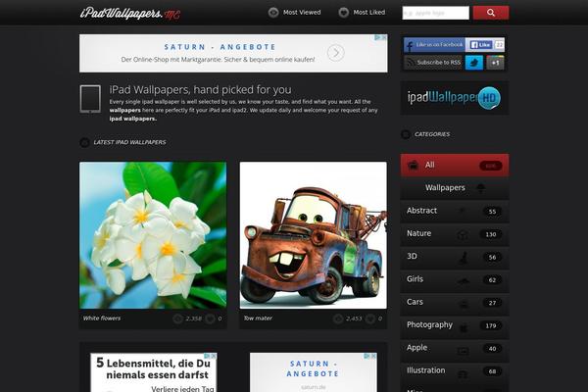Open the Nature category

455,233
